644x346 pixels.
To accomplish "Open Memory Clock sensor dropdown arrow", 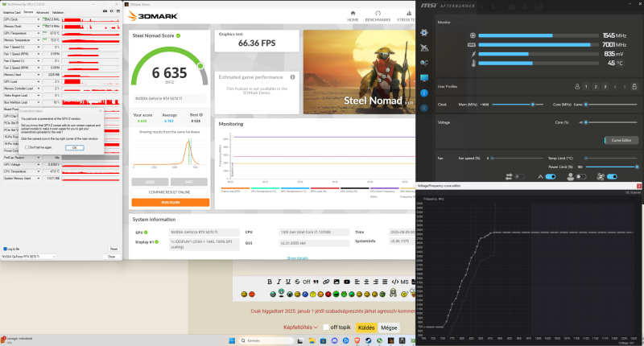I will click(39, 27).
